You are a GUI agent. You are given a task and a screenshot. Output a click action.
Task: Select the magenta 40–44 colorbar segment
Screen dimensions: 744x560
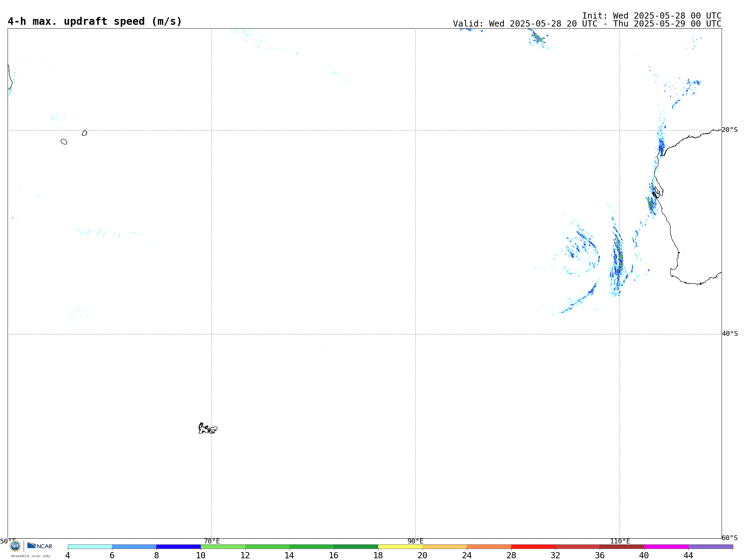tap(666, 547)
